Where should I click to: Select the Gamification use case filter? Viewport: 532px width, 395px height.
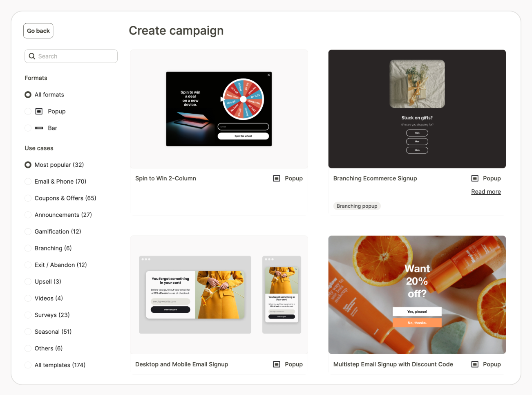pos(28,231)
